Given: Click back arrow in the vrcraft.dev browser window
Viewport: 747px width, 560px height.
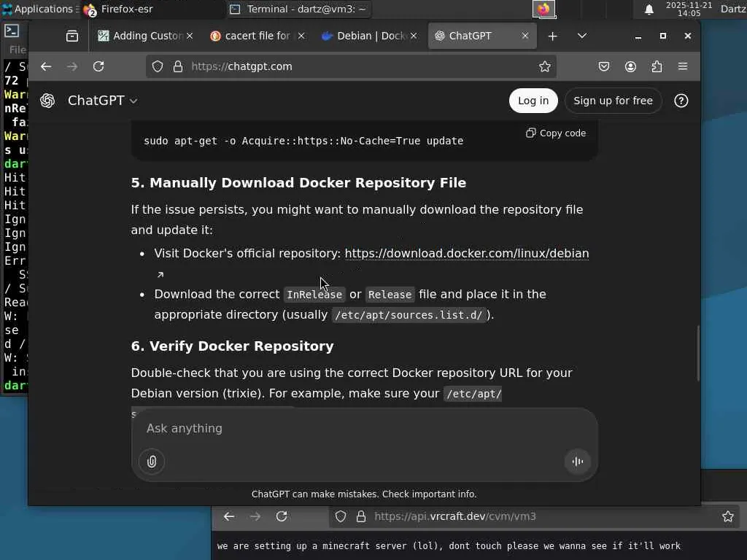Looking at the screenshot, I should coord(229,516).
